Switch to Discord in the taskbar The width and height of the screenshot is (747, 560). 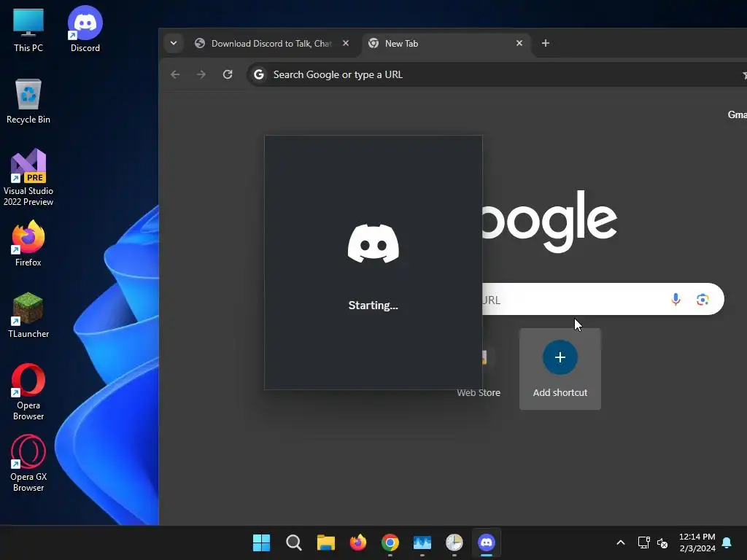[487, 542]
